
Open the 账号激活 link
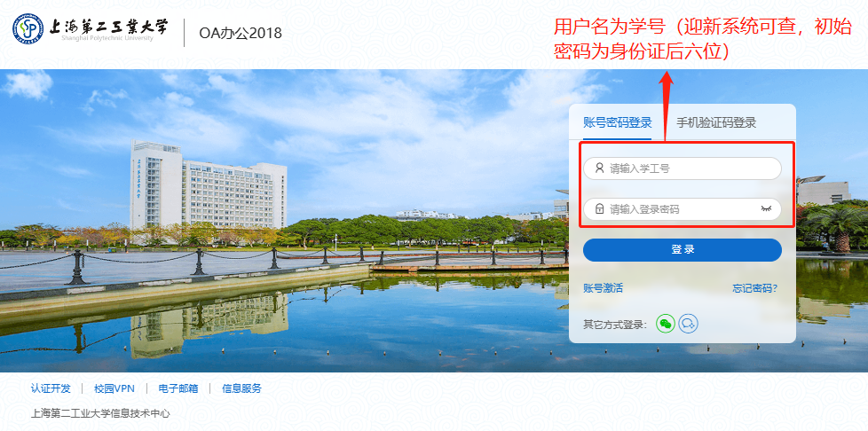point(603,287)
